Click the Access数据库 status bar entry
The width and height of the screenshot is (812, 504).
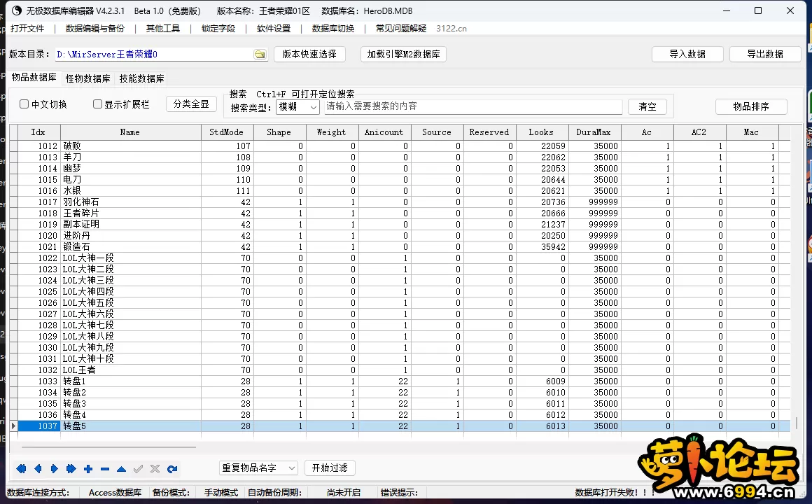(115, 493)
